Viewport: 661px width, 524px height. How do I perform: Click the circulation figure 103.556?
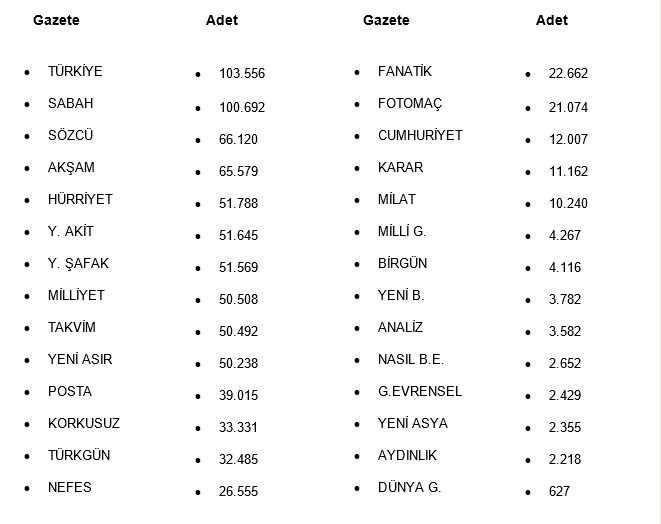(242, 73)
